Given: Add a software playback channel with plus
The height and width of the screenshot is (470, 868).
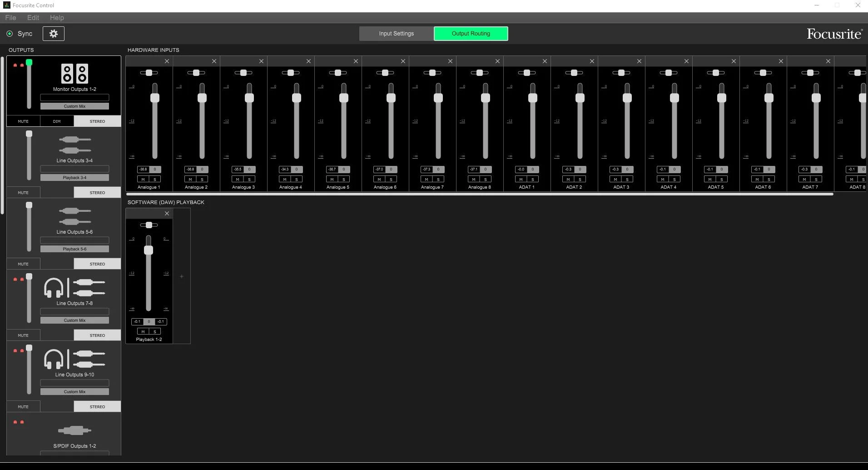Looking at the screenshot, I should [182, 276].
